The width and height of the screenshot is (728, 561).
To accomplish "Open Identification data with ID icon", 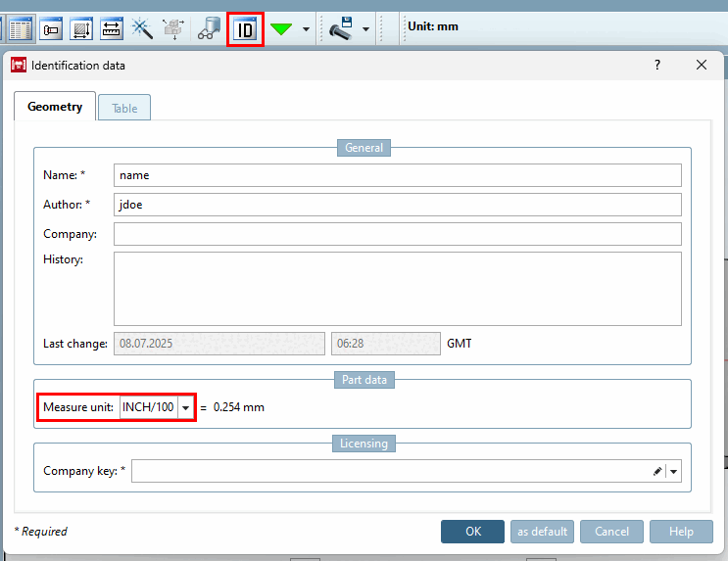I will click(245, 29).
